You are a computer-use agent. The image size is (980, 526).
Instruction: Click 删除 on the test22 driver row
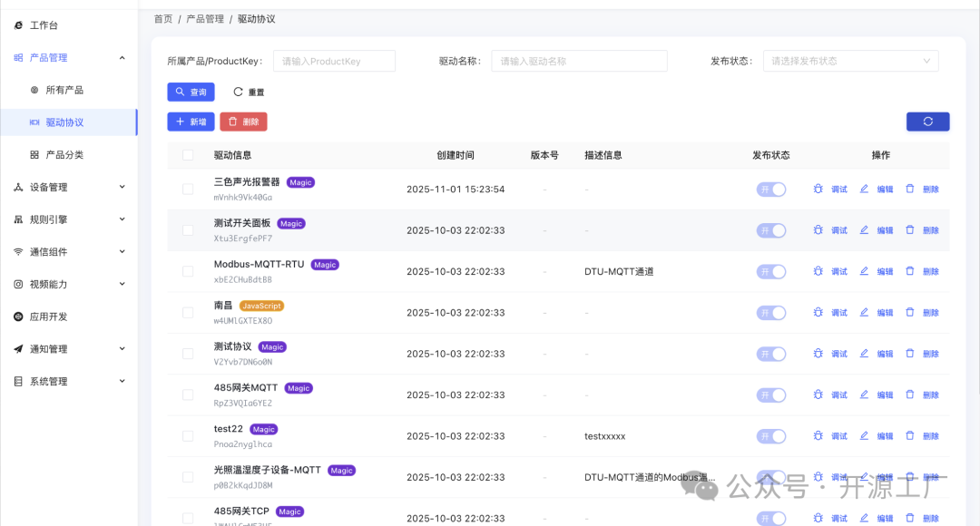coord(929,435)
